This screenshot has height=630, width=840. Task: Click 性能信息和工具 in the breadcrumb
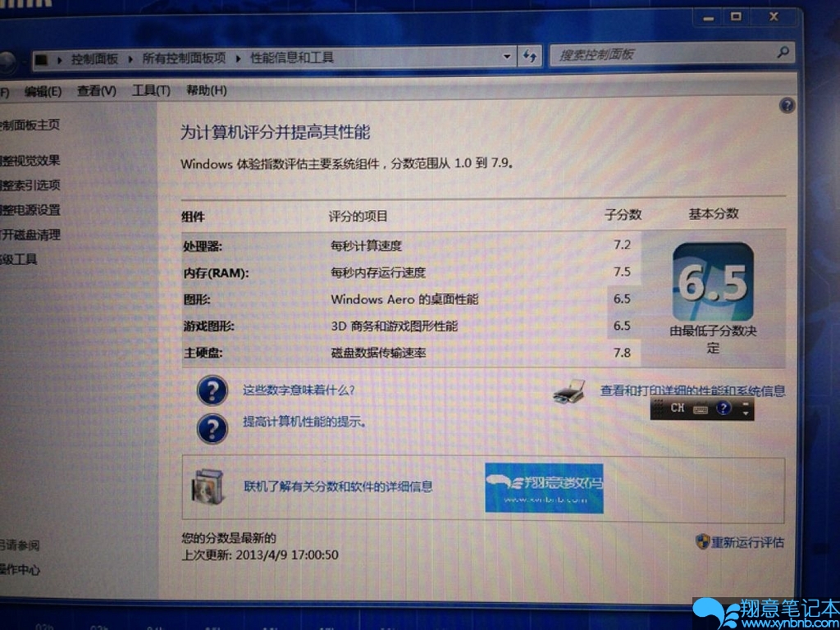292,57
